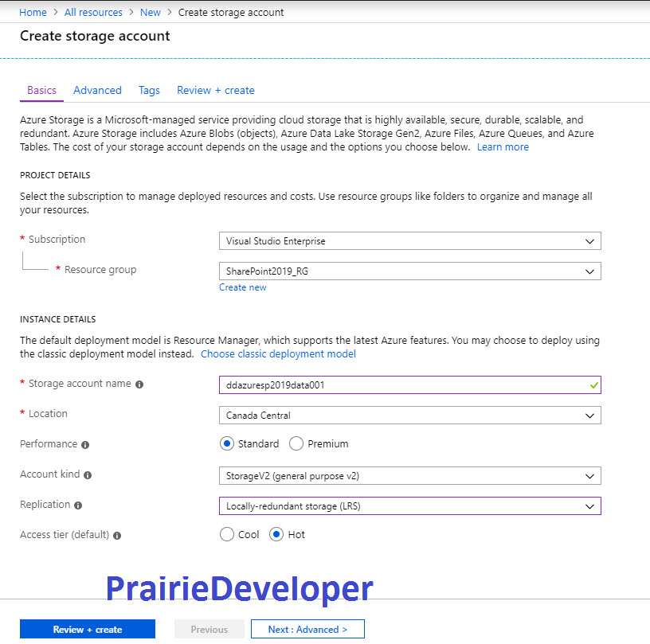Select the Hot access tier
Screen dimensions: 650x644
point(276,534)
